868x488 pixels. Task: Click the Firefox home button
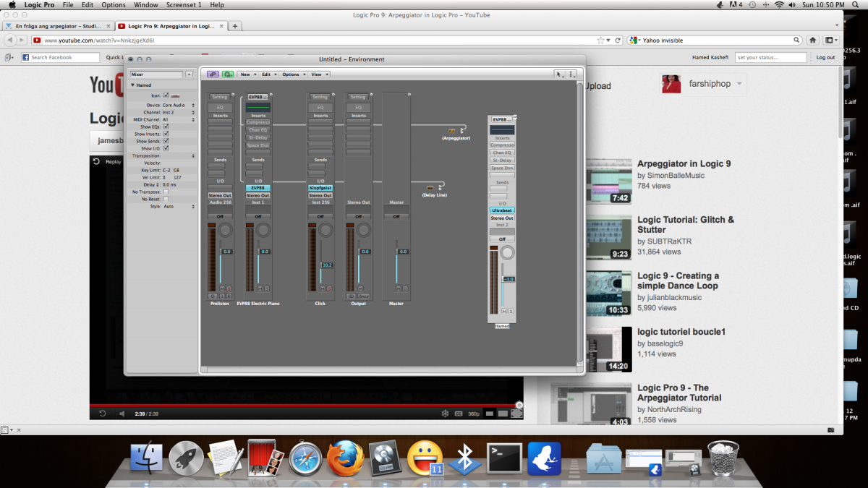coord(813,40)
